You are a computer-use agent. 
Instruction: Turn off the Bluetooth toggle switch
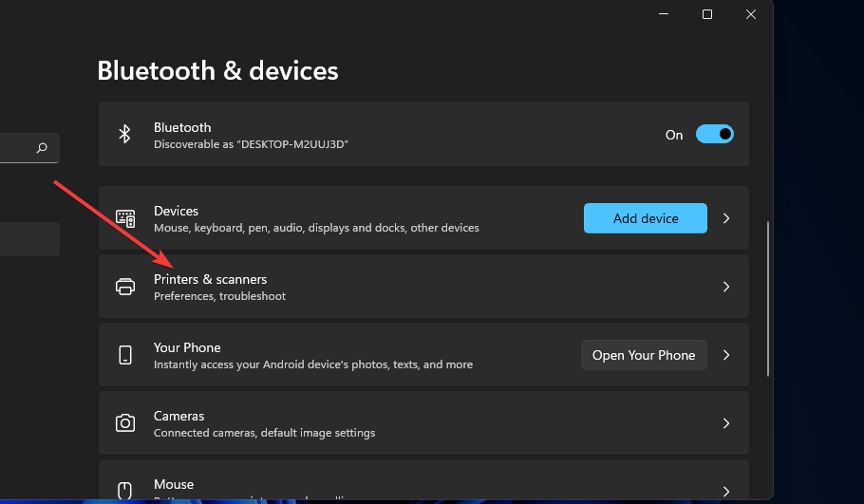(x=714, y=135)
